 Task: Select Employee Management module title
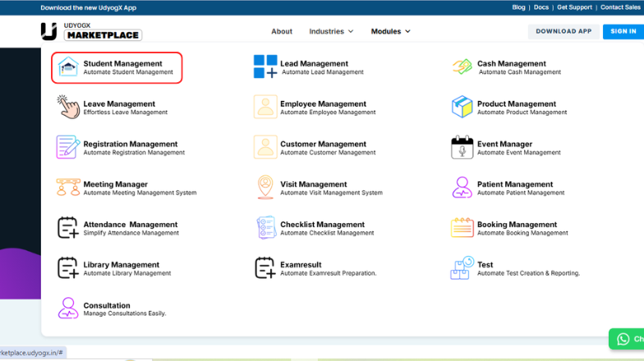pyautogui.click(x=324, y=103)
